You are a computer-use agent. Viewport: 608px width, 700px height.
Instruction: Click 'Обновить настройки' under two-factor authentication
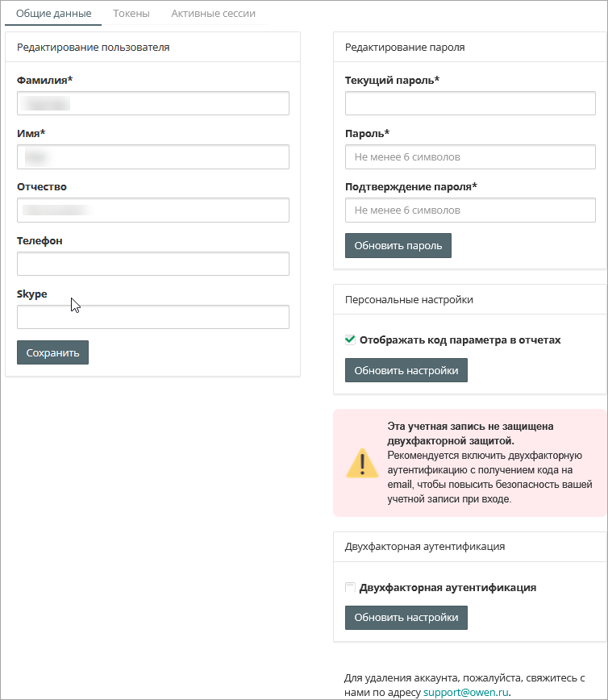click(406, 618)
